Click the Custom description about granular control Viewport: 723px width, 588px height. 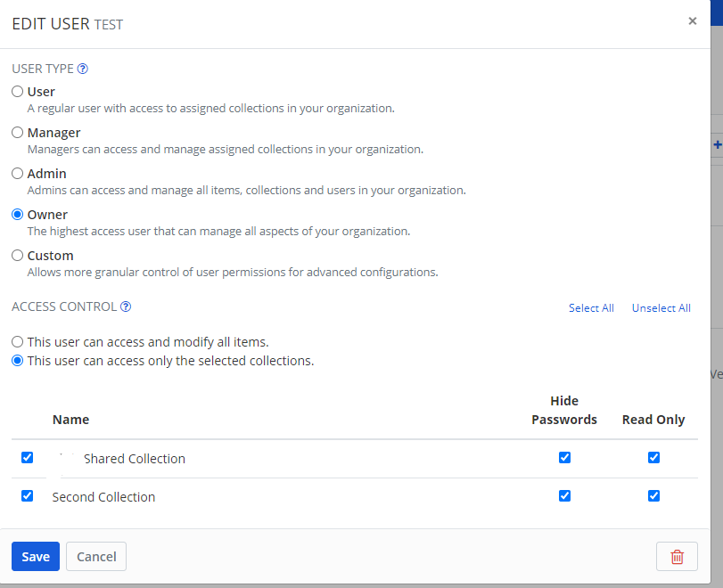pos(233,272)
